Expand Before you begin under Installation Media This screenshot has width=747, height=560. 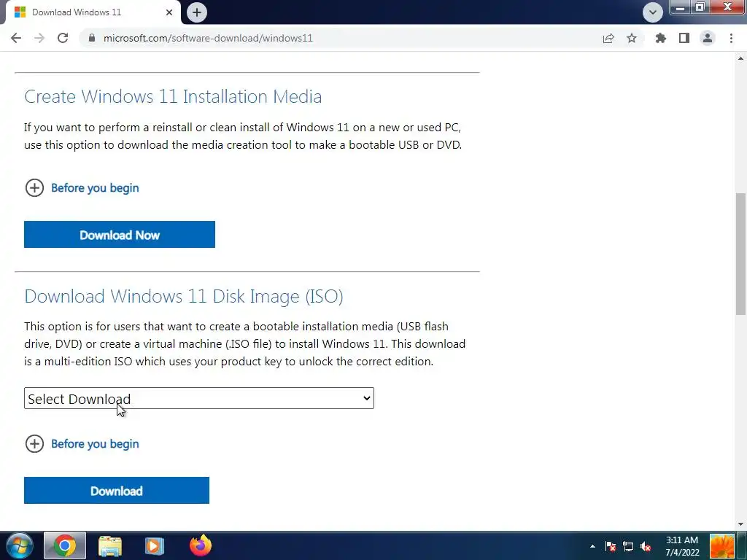(x=34, y=187)
